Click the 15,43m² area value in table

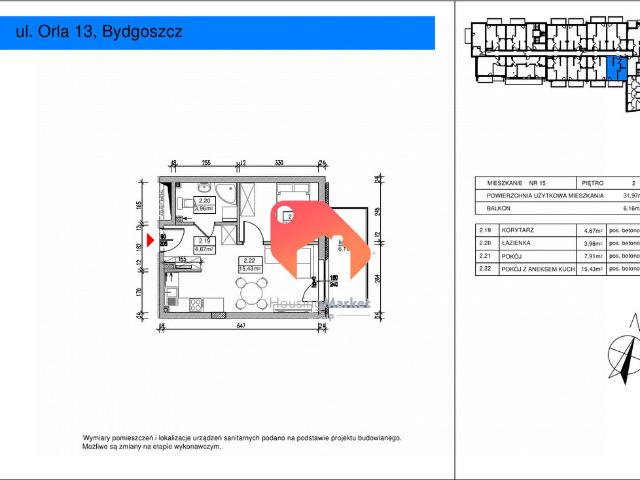pos(592,269)
